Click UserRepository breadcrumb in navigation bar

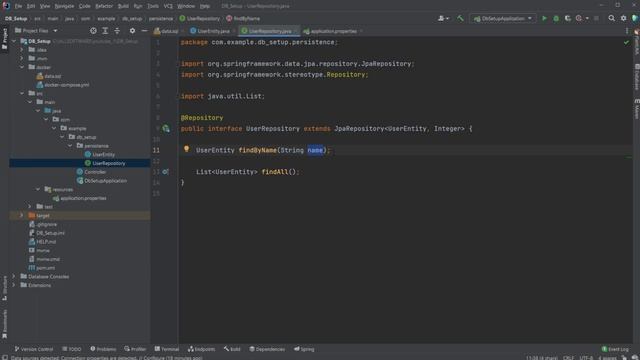click(200, 18)
